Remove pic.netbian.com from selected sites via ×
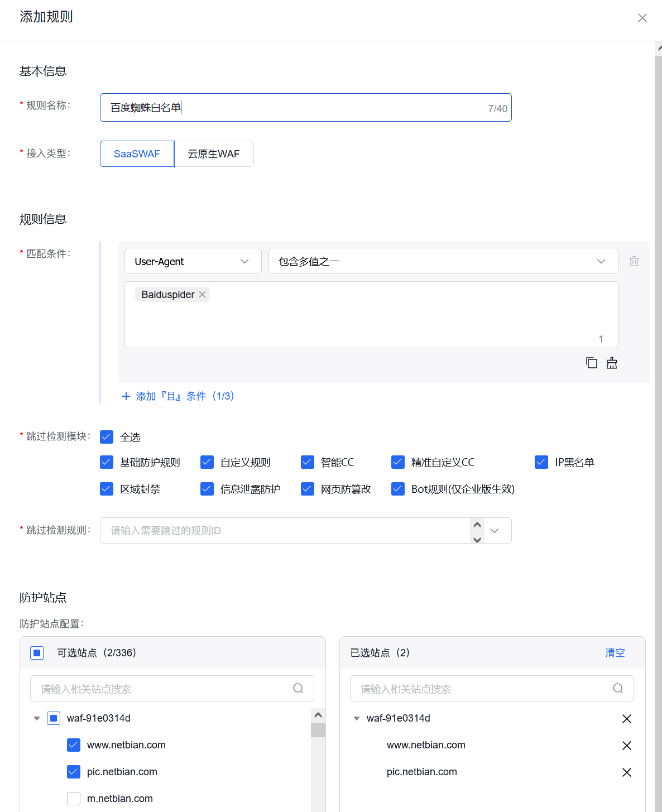The image size is (662, 812). point(626,772)
